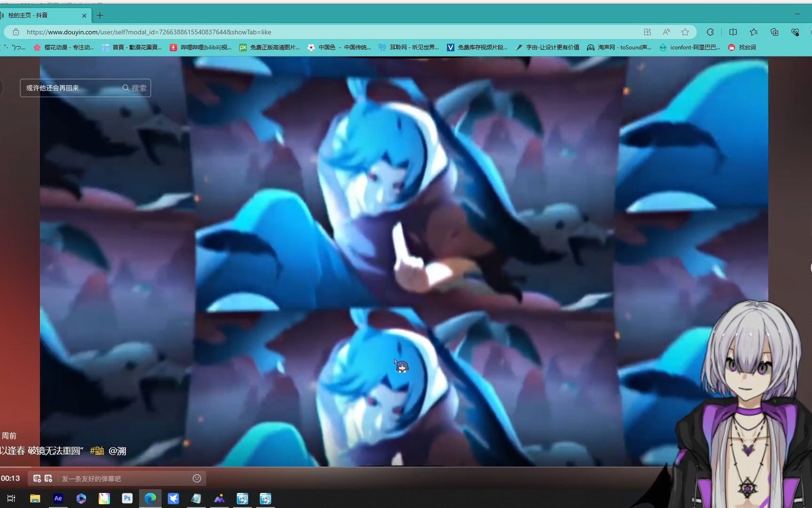Toggle the danmaku display switch icon
The height and width of the screenshot is (508, 812).
pyautogui.click(x=37, y=478)
